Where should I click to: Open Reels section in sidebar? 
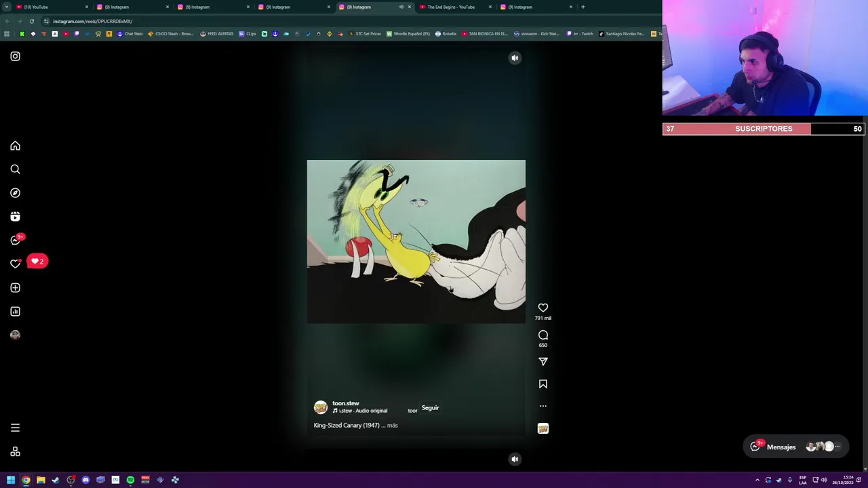pos(15,217)
